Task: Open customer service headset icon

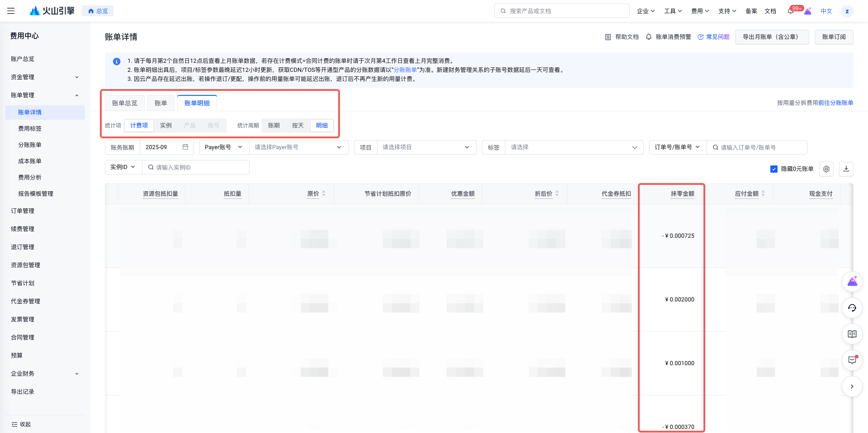Action: coord(852,308)
